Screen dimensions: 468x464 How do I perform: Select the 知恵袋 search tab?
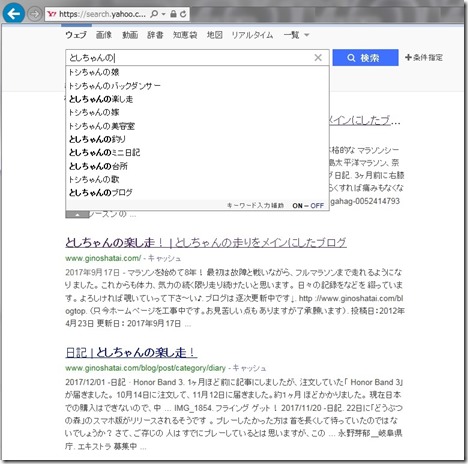pyautogui.click(x=185, y=35)
